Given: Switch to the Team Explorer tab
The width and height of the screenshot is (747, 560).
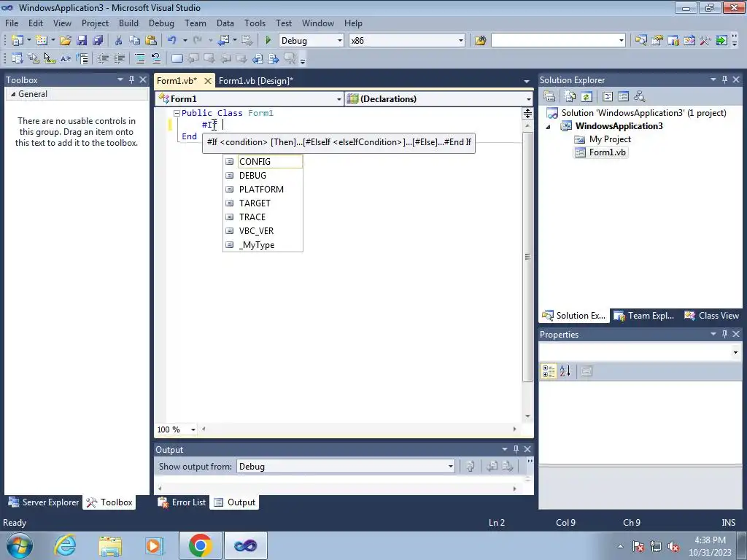Looking at the screenshot, I should (x=643, y=315).
